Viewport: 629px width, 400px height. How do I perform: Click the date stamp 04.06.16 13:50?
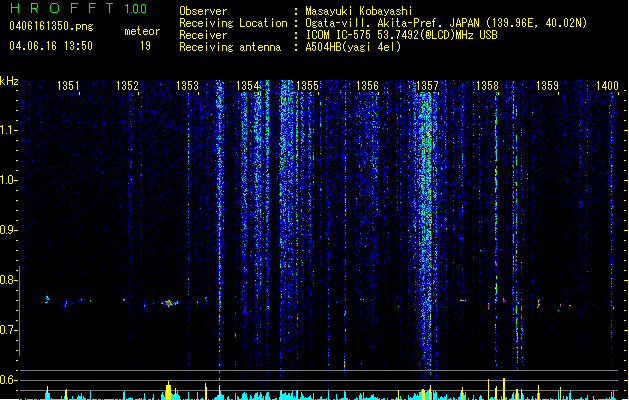(51, 46)
